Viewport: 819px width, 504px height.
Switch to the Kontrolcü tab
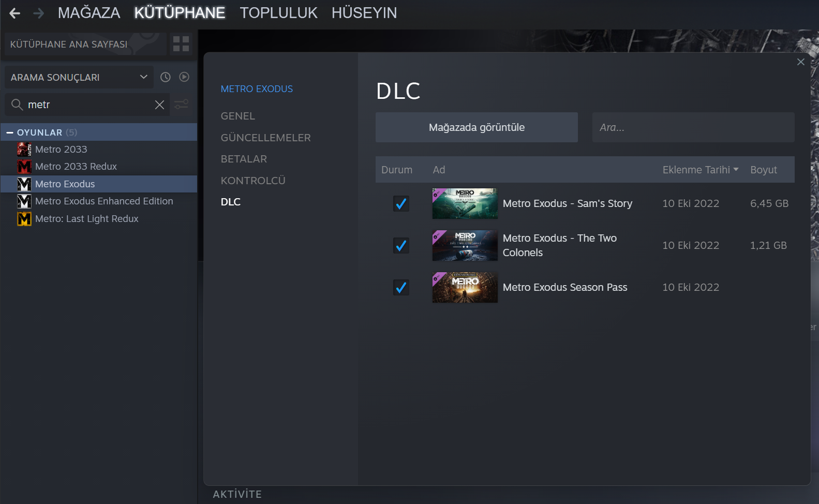click(x=253, y=181)
